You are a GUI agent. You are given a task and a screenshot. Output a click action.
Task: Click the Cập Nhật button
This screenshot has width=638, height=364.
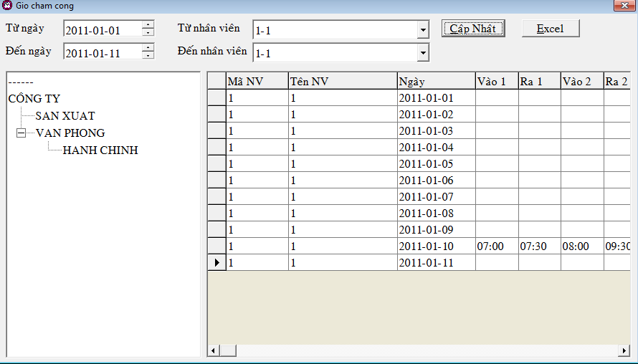point(473,29)
